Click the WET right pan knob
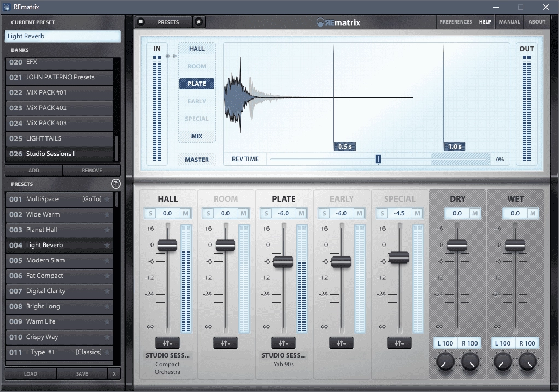Screen dimensions: 559x392 coord(528,362)
